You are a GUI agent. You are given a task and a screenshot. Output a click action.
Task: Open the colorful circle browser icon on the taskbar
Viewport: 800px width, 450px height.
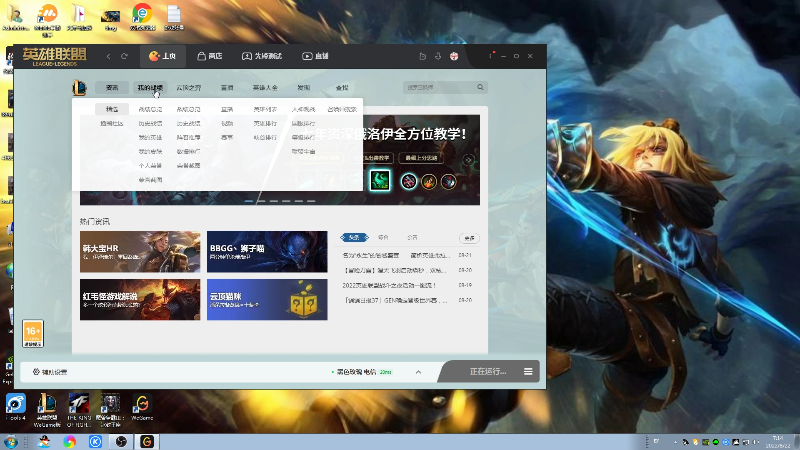pyautogui.click(x=69, y=441)
